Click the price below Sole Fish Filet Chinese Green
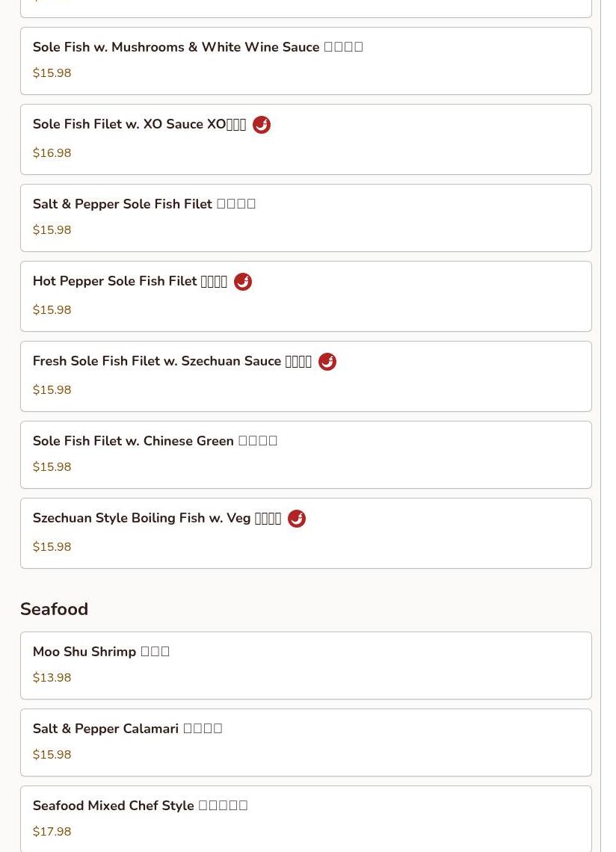Viewport: 616px width, 852px height. point(52,467)
